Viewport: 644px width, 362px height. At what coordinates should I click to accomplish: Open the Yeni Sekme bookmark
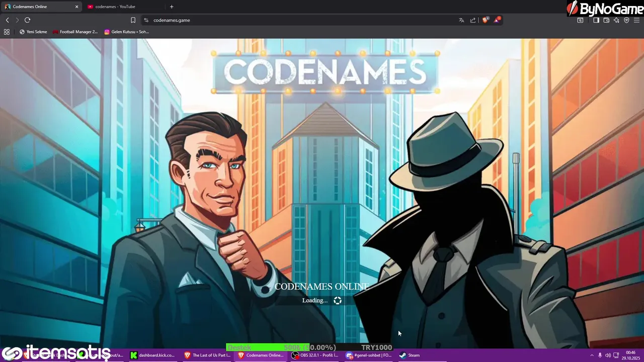click(33, 32)
